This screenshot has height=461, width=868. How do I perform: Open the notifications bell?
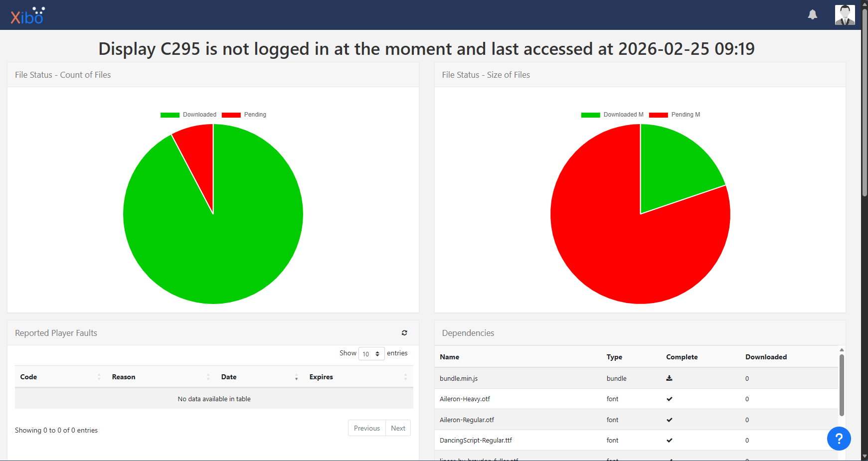click(813, 15)
